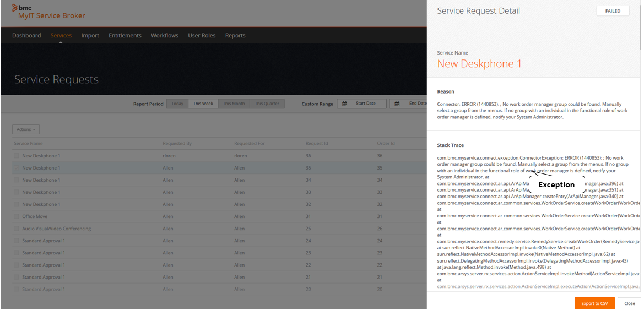Image resolution: width=644 pixels, height=310 pixels.
Task: Select the This Quarter report period
Action: [267, 104]
